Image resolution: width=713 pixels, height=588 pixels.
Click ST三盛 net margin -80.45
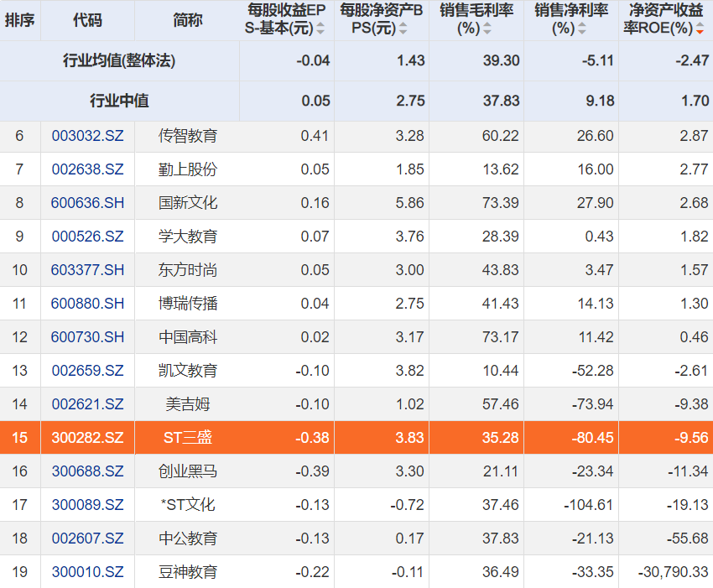coord(592,438)
